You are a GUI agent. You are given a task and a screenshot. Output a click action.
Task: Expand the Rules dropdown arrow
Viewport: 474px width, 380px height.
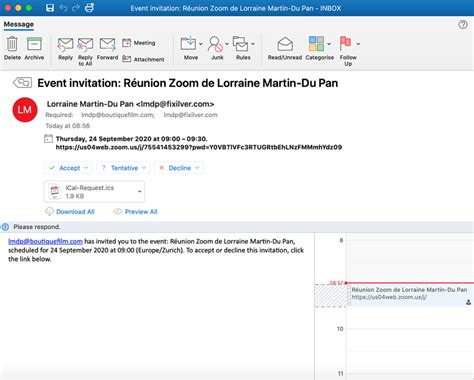(x=253, y=44)
